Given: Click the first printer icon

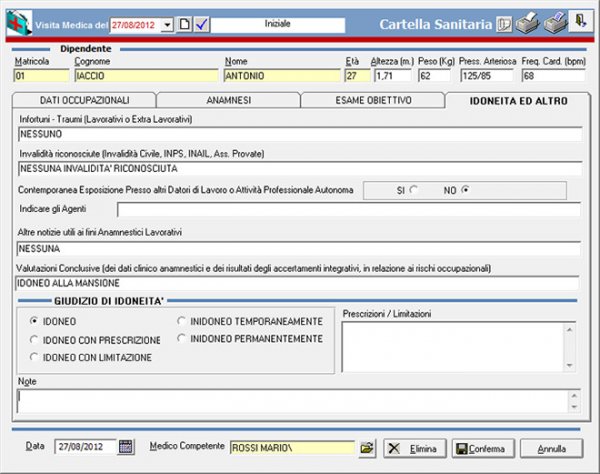Looking at the screenshot, I should (x=527, y=23).
